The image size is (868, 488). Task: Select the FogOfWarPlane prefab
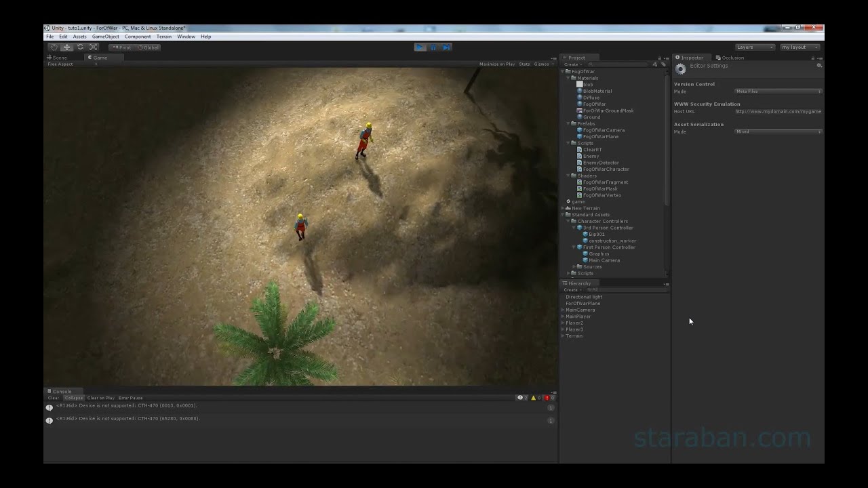(597, 136)
